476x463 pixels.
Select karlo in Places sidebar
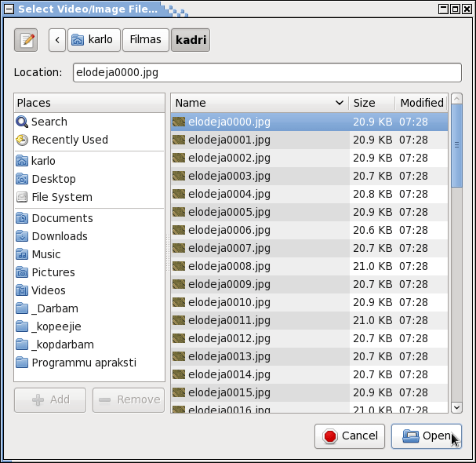click(x=89, y=161)
